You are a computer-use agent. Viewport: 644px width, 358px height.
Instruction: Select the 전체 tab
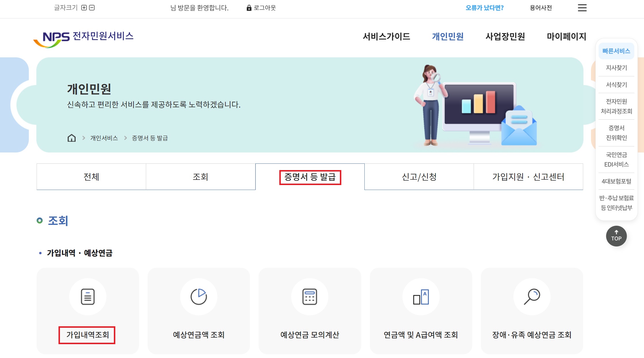(x=91, y=177)
